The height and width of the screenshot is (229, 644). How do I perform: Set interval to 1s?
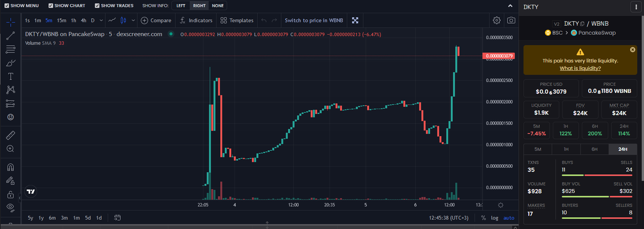tap(27, 20)
